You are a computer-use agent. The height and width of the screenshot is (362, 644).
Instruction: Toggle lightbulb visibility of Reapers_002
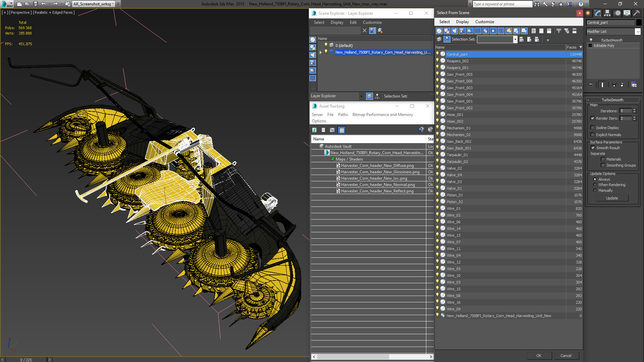click(437, 61)
